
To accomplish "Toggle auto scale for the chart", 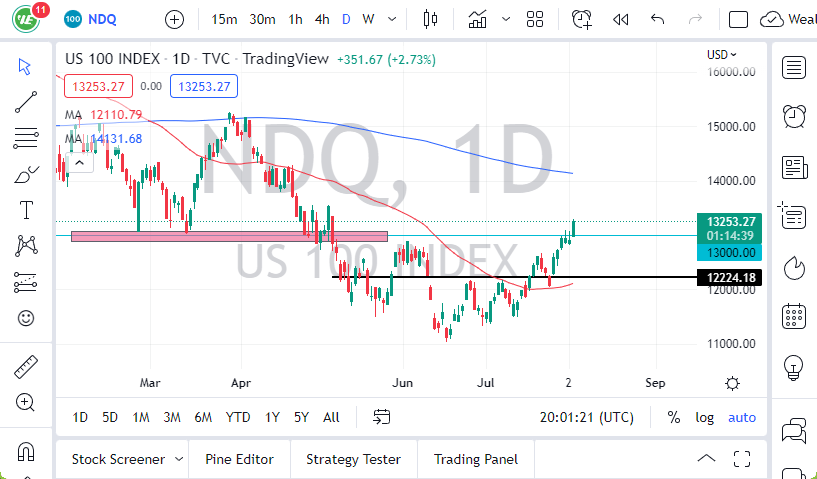I will (x=742, y=417).
